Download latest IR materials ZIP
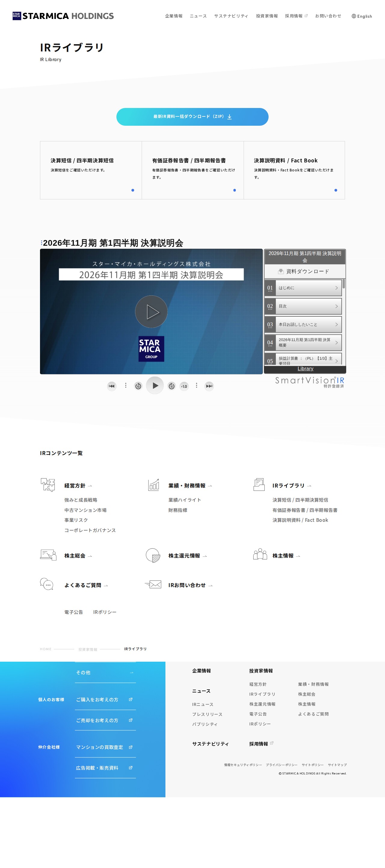The height and width of the screenshot is (868, 385). pos(192,117)
